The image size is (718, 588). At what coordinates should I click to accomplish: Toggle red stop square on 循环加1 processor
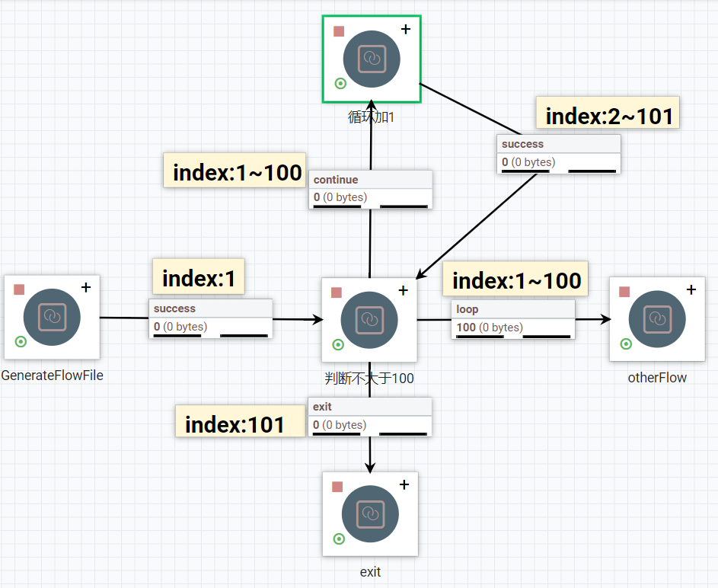339,32
